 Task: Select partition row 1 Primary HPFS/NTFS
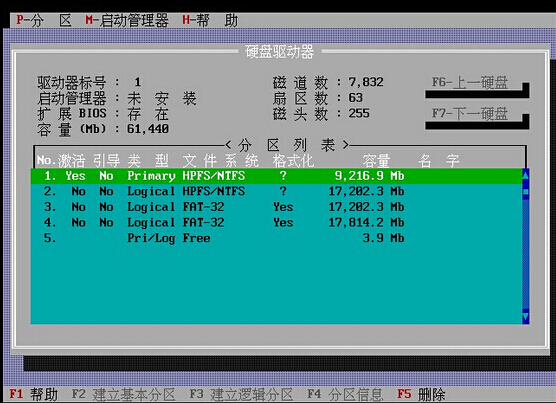[x=277, y=176]
